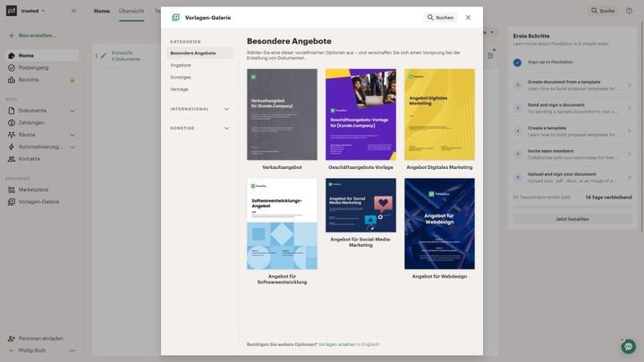Click the Entwürfe pencil icon

coord(104,55)
